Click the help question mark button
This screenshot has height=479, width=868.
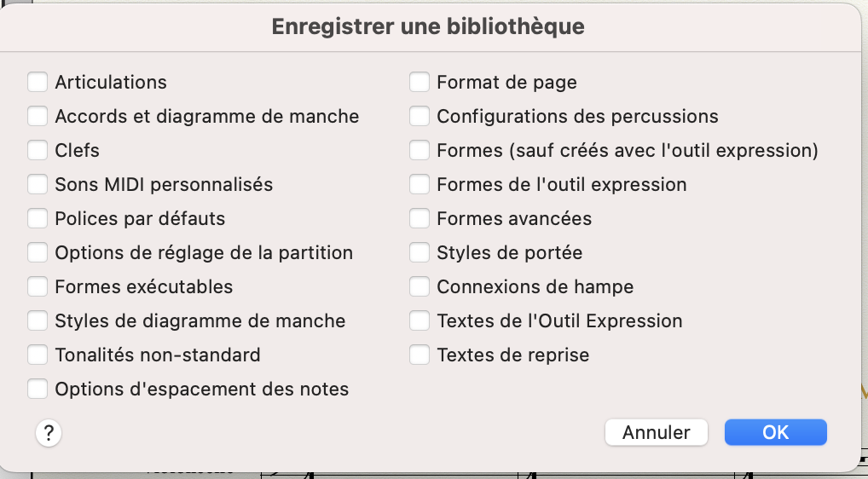click(49, 432)
